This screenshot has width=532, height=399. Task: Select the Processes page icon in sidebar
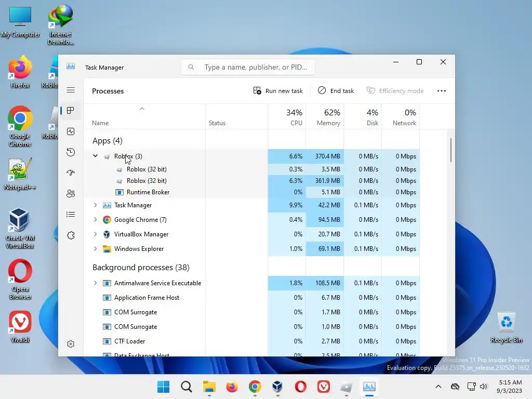[71, 111]
